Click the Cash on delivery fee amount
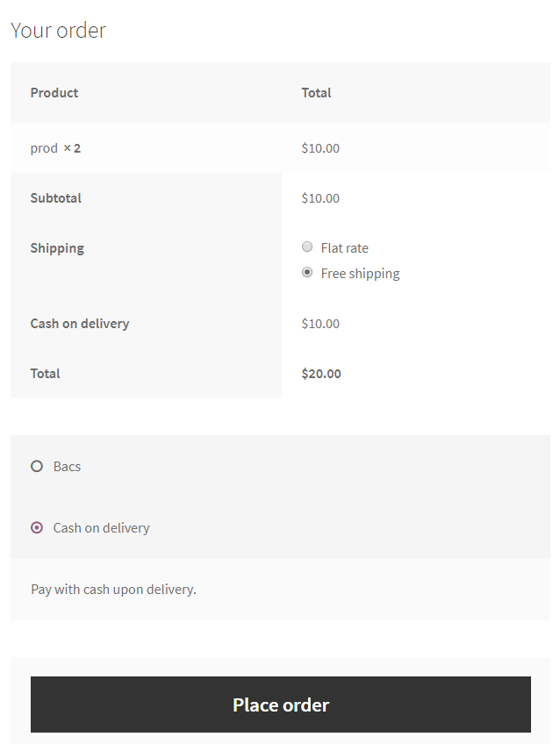The height and width of the screenshot is (744, 560). click(320, 324)
